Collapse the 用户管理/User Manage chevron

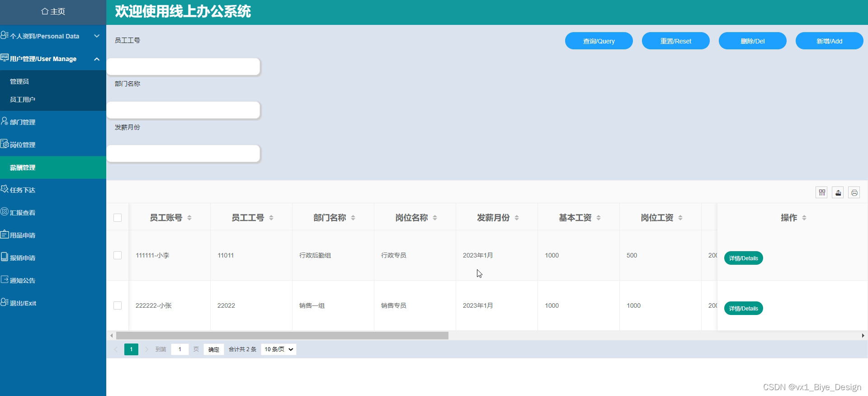pyautogui.click(x=97, y=59)
